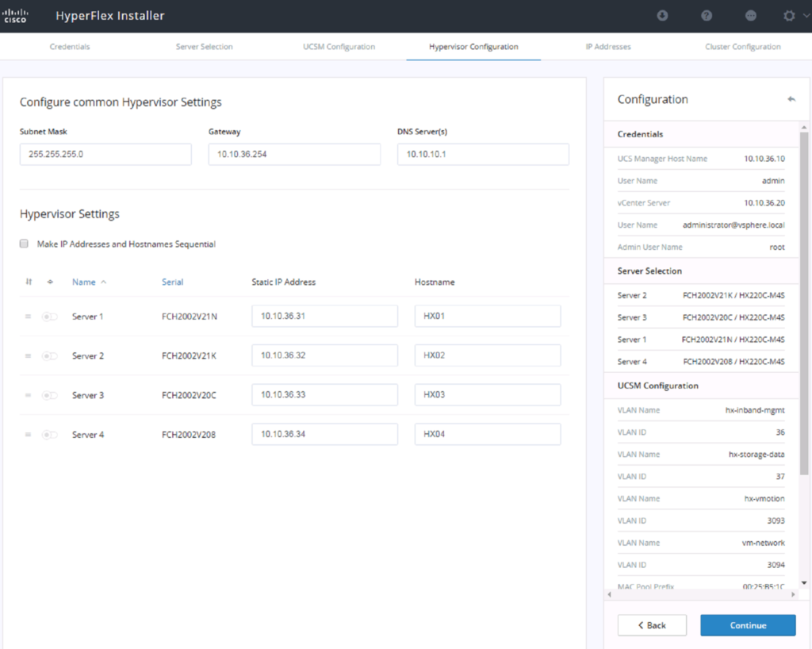The width and height of the screenshot is (812, 649).
Task: Click the DNS Server(s) input field
Action: (483, 155)
